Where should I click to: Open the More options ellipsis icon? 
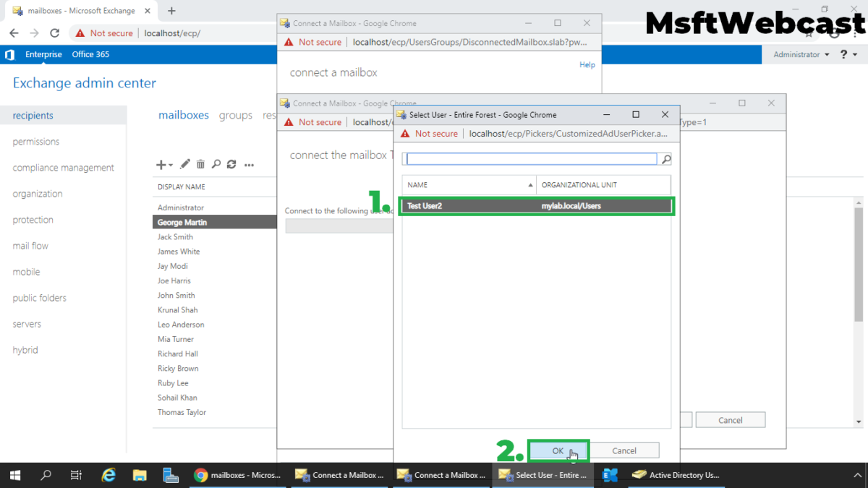click(249, 164)
